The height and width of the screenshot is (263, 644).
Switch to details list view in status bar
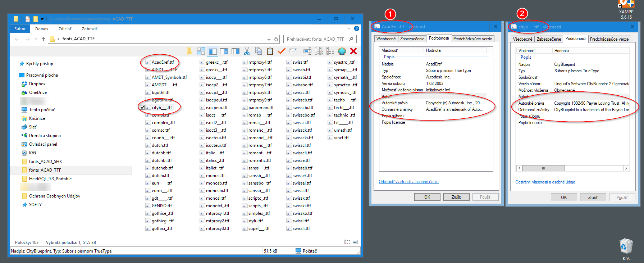coord(347,242)
